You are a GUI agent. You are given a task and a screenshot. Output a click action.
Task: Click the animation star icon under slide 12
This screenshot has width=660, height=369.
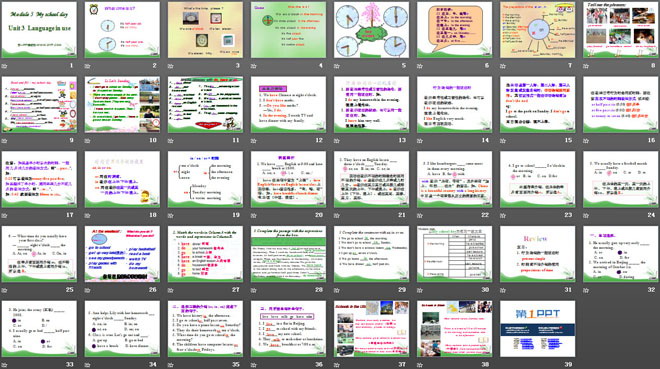pyautogui.click(x=254, y=141)
